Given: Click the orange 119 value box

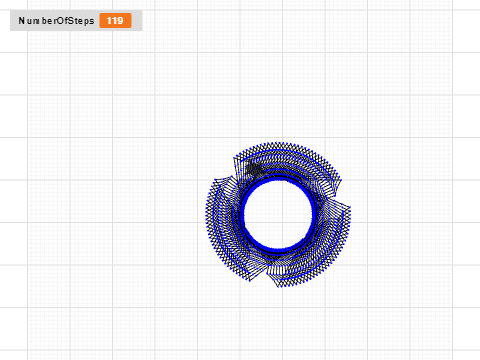Looking at the screenshot, I should coord(115,21).
